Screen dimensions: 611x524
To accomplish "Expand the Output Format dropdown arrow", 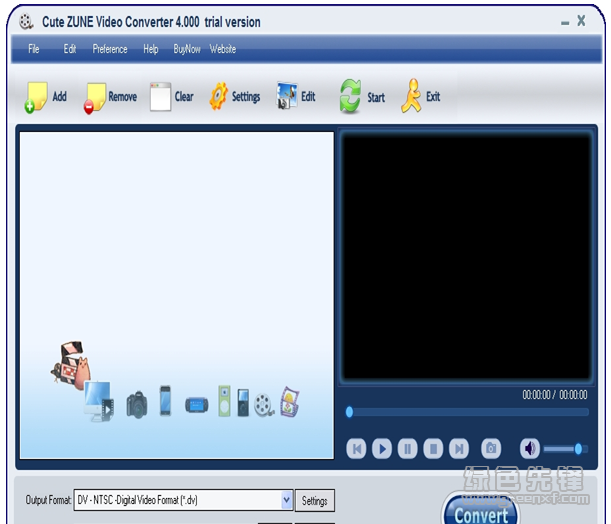I will click(x=286, y=500).
